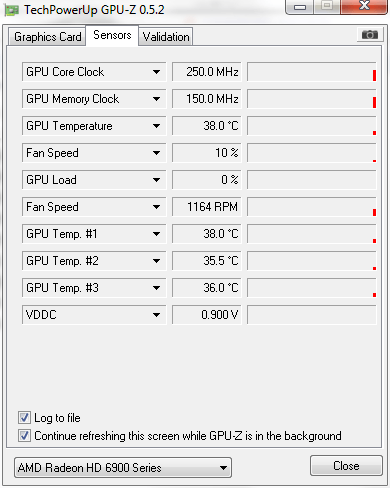
Task: Select the Sensors tab
Action: click(x=112, y=35)
